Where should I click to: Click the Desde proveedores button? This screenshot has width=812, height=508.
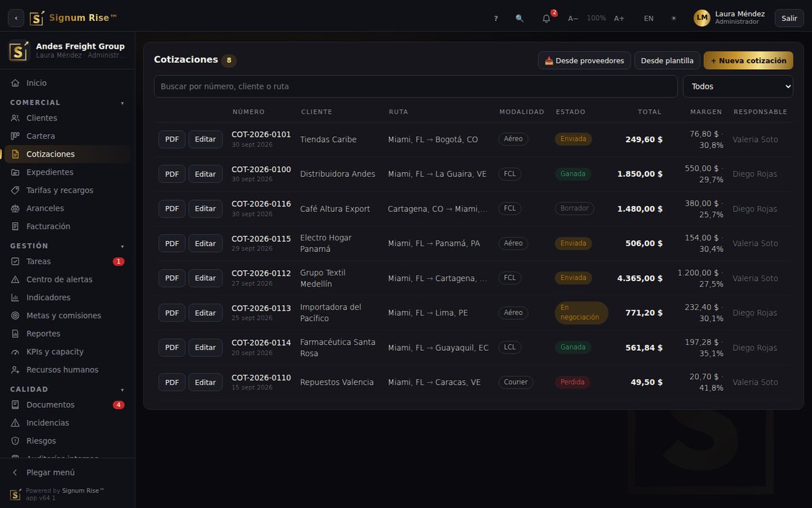click(585, 60)
